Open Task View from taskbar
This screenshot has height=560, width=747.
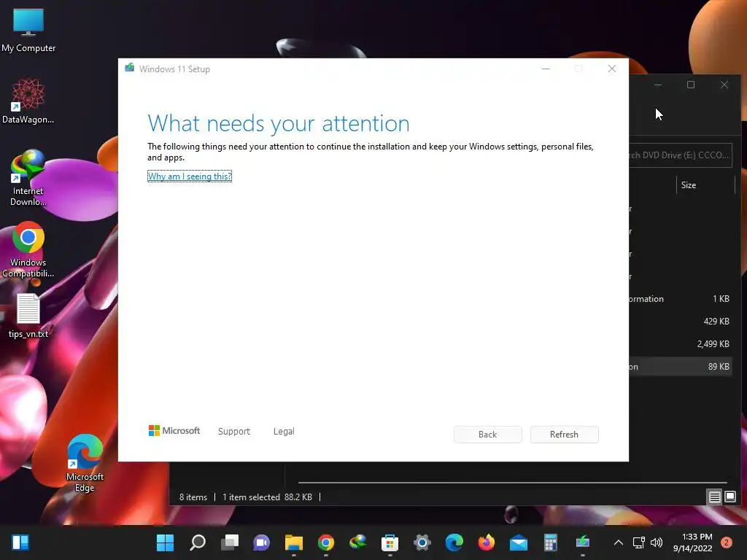(230, 542)
